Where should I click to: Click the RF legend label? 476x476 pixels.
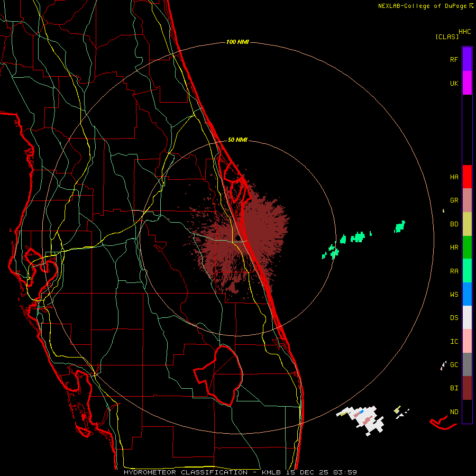pos(454,59)
